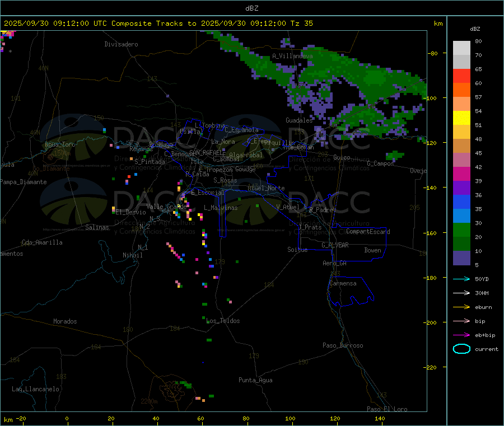This screenshot has width=504, height=426.
Task: Click the S_Pintada map label
Action: click(x=150, y=162)
